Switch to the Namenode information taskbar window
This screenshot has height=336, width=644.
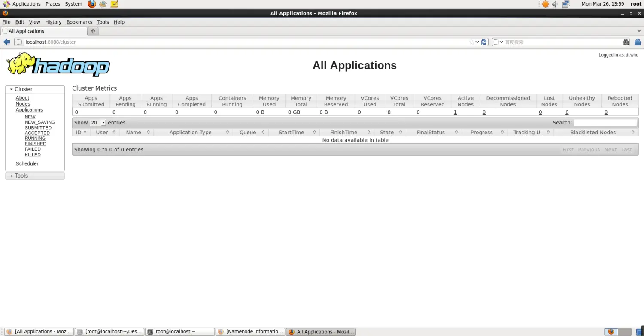coord(250,332)
